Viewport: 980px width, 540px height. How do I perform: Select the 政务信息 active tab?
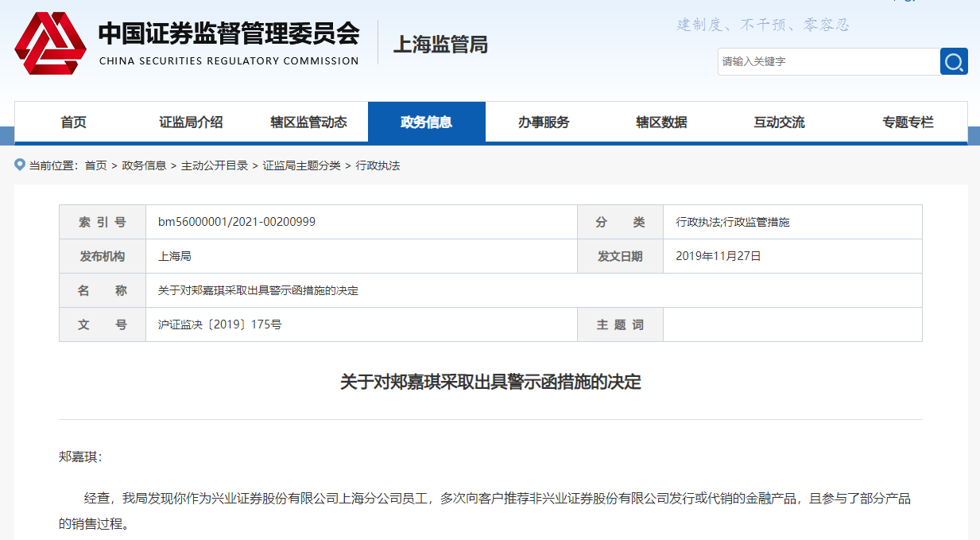[x=427, y=122]
